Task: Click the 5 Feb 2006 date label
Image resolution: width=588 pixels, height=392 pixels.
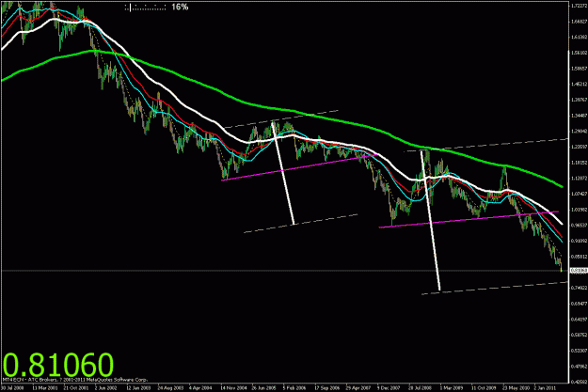Action: click(x=294, y=388)
